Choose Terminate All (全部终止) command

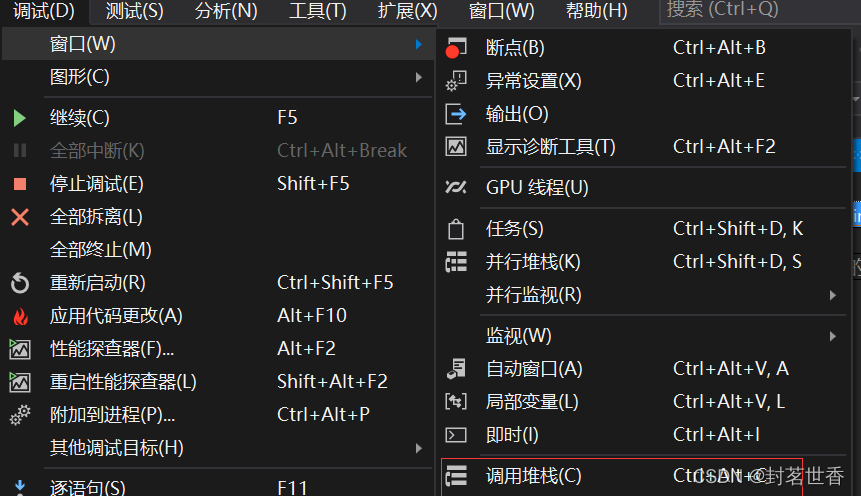[100, 250]
